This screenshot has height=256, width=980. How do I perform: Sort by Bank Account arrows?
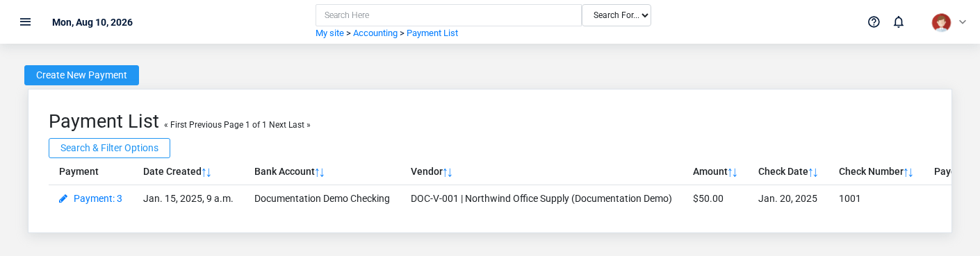(x=320, y=172)
